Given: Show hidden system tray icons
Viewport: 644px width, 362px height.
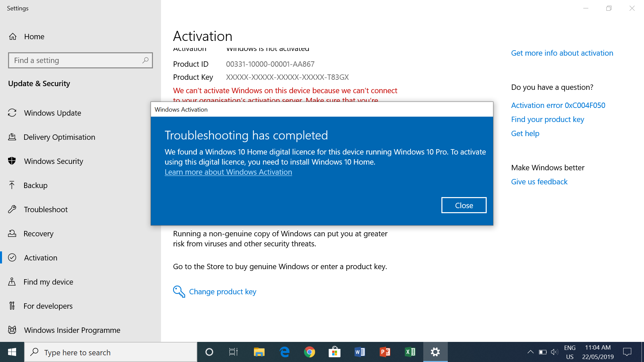Looking at the screenshot, I should point(530,352).
